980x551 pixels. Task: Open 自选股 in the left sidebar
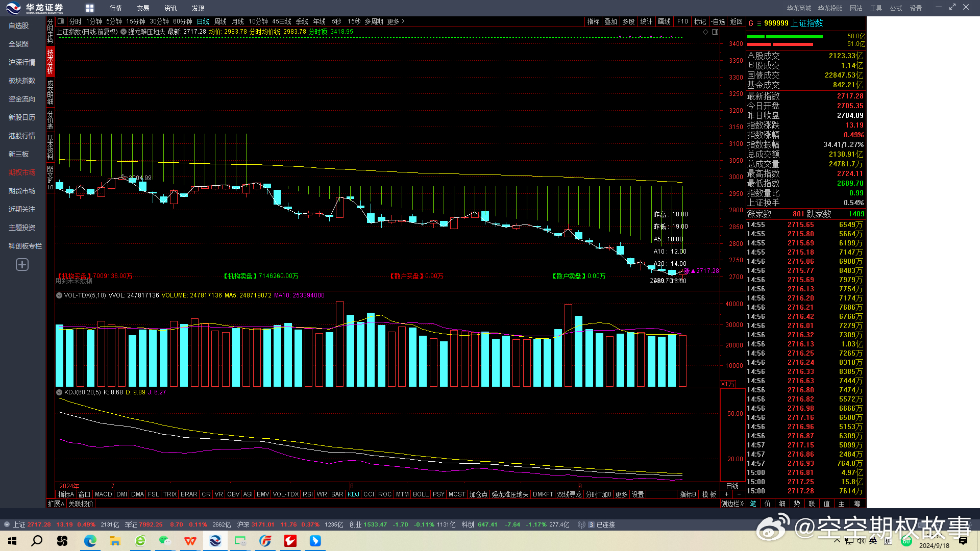point(19,26)
